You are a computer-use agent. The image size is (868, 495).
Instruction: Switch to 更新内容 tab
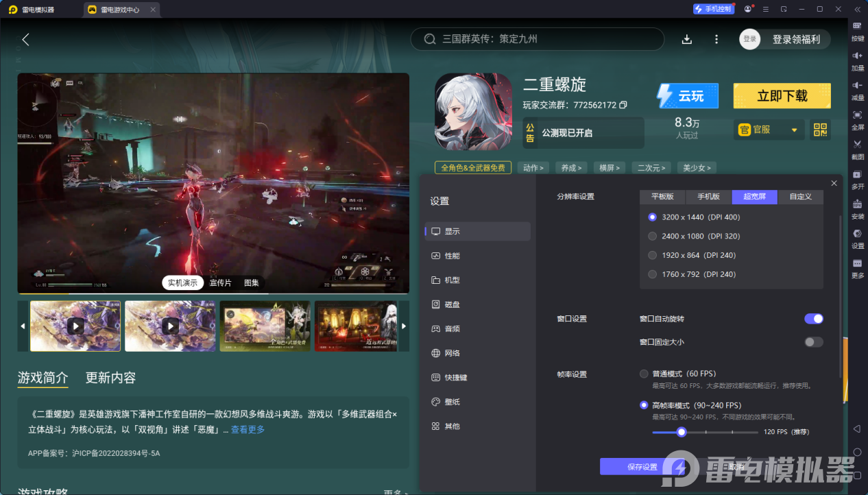click(x=110, y=378)
